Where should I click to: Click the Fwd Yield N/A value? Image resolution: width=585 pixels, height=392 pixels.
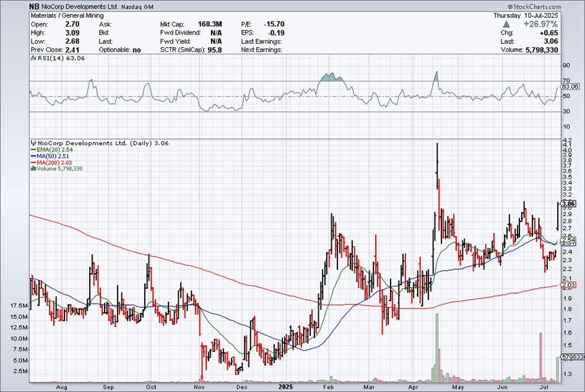tap(216, 41)
